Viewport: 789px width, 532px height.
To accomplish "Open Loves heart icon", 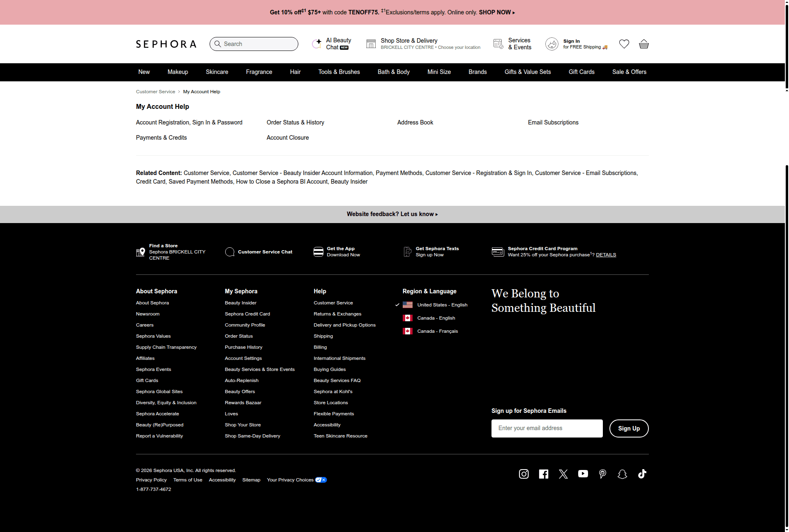I will (x=624, y=44).
